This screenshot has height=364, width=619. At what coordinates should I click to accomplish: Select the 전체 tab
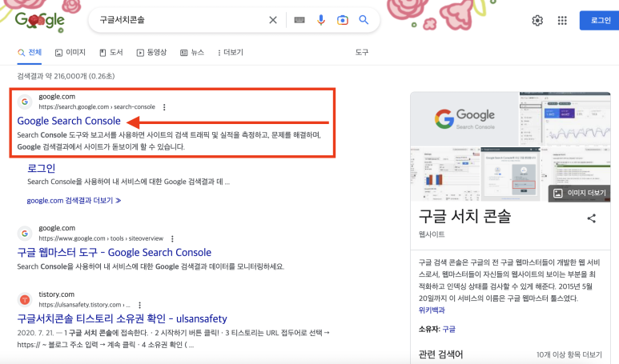pos(30,53)
